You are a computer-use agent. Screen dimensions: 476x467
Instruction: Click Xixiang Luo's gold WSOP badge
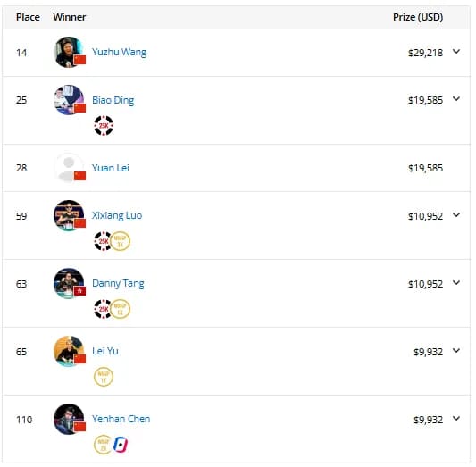coord(121,243)
